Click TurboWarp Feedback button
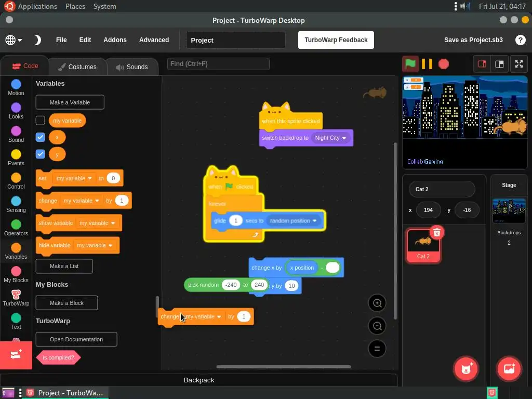The width and height of the screenshot is (532, 399). point(336,40)
